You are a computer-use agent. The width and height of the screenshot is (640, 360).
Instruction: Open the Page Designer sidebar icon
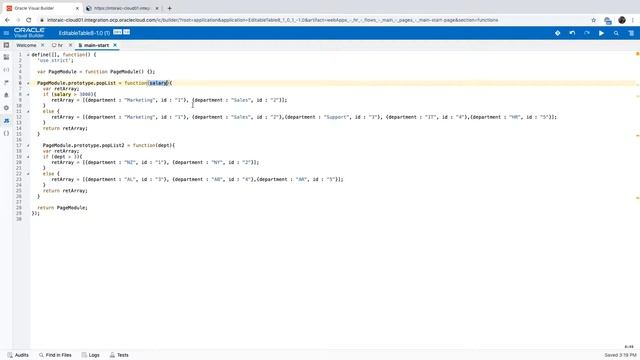pos(6,57)
